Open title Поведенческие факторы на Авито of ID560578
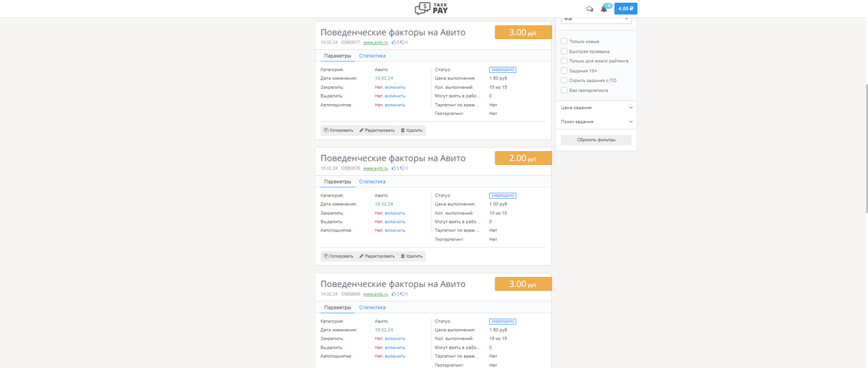The height and width of the screenshot is (368, 868). pyautogui.click(x=393, y=158)
